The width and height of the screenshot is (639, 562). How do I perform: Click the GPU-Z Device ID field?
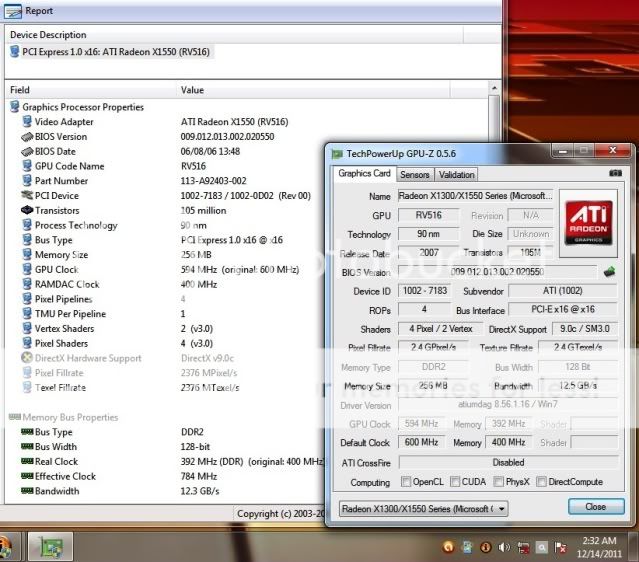tap(425, 291)
